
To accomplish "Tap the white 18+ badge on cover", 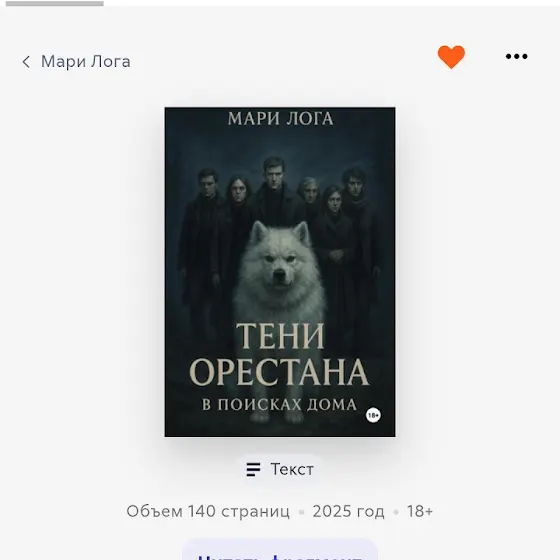I will [x=373, y=415].
